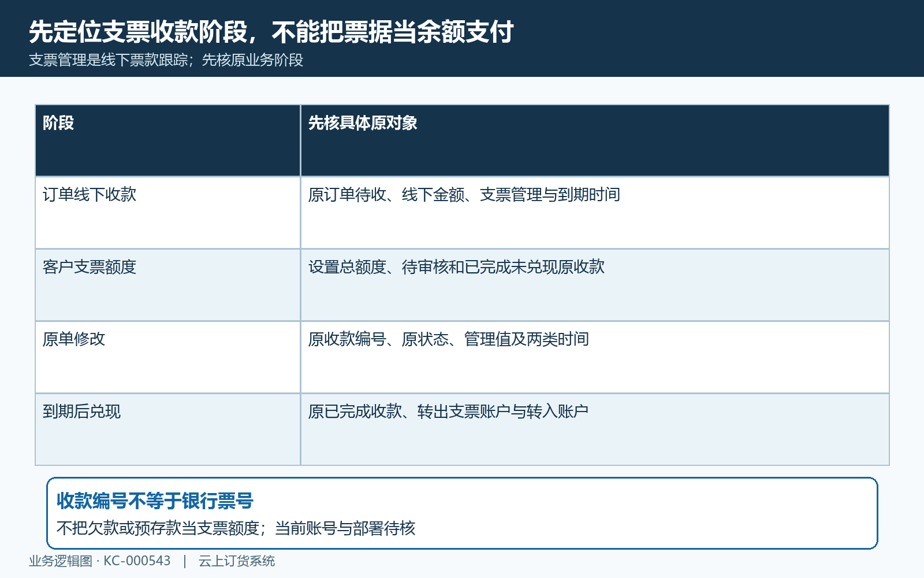
Task: Click the subtitle 支票管理是线下票款跟踪；先核原业务阶段
Action: [166, 60]
